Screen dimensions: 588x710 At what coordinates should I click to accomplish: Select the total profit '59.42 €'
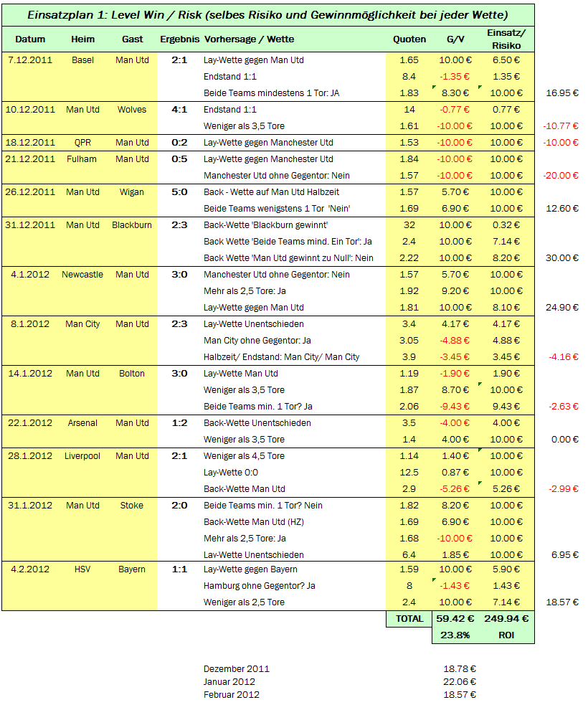coord(455,619)
